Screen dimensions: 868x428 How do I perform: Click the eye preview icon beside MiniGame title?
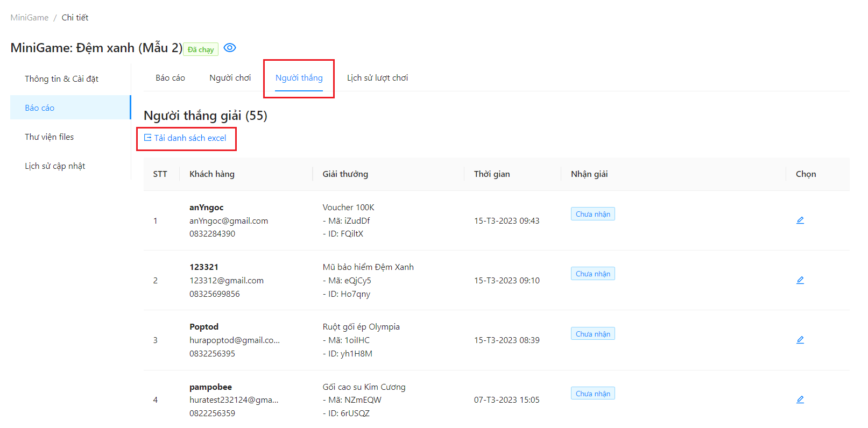pyautogui.click(x=230, y=48)
